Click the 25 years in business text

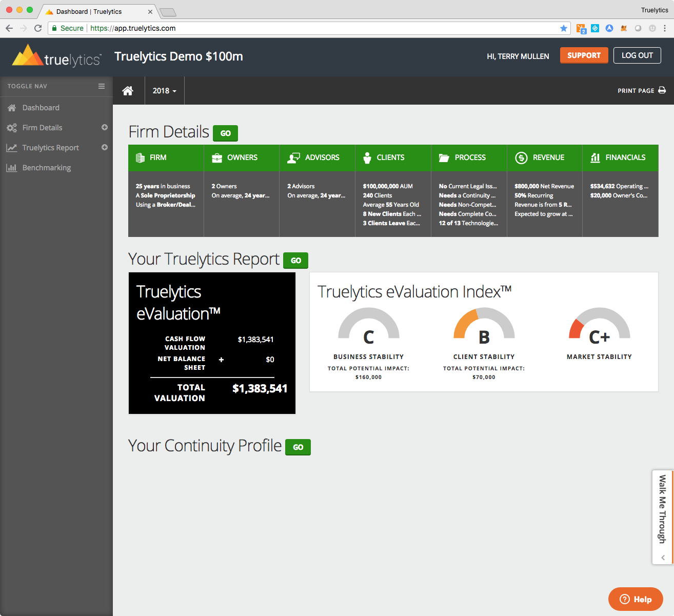coord(163,186)
